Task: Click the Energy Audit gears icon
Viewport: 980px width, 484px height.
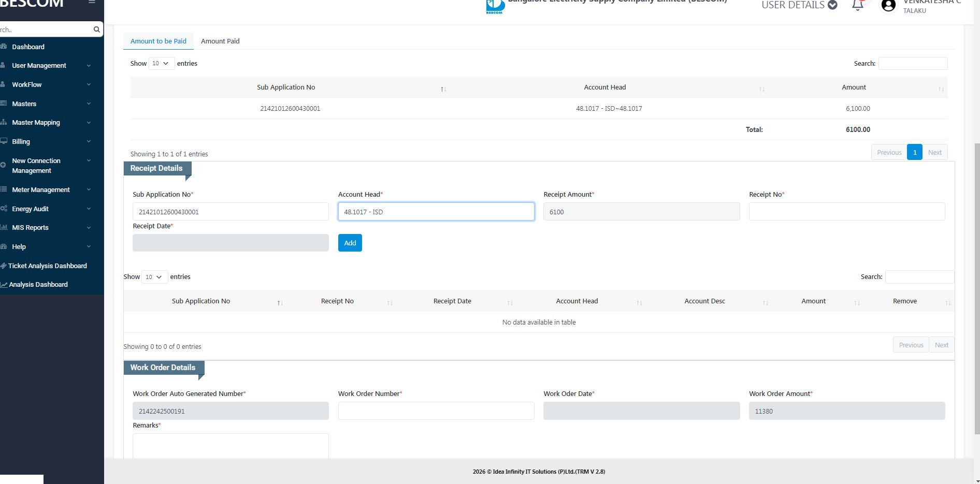Action: click(x=4, y=209)
